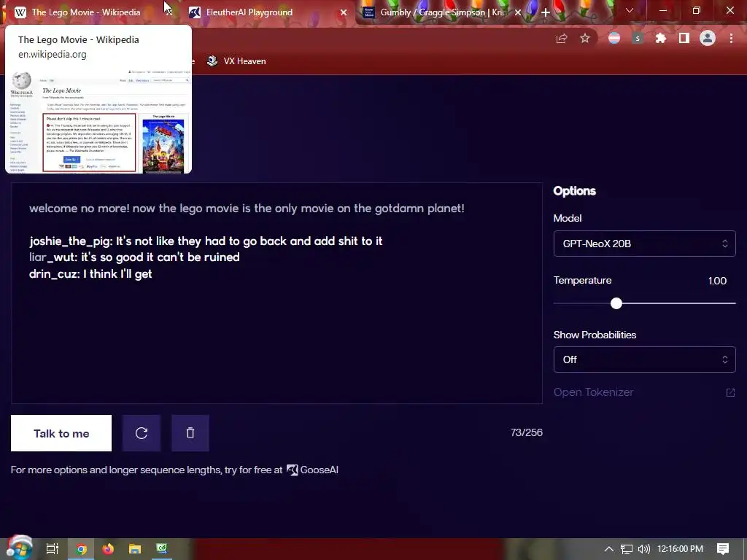
Task: Click the 73/256 token counter
Action: point(527,432)
